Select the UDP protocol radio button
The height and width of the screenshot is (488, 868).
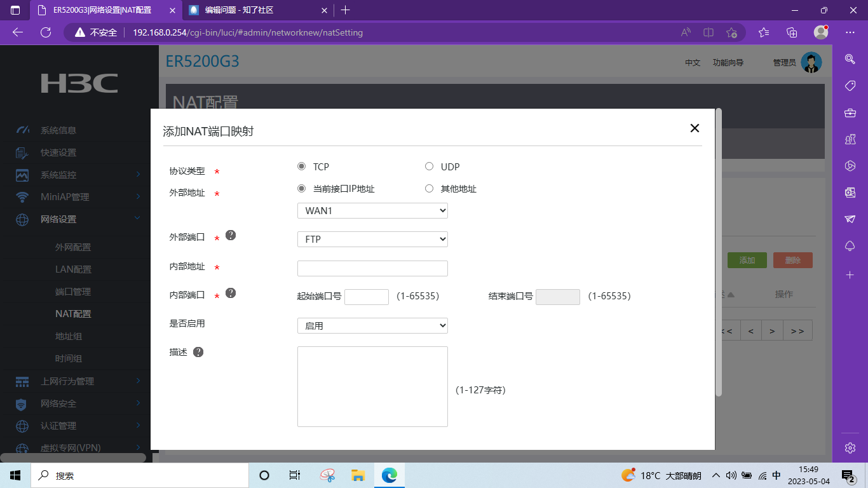click(x=429, y=166)
